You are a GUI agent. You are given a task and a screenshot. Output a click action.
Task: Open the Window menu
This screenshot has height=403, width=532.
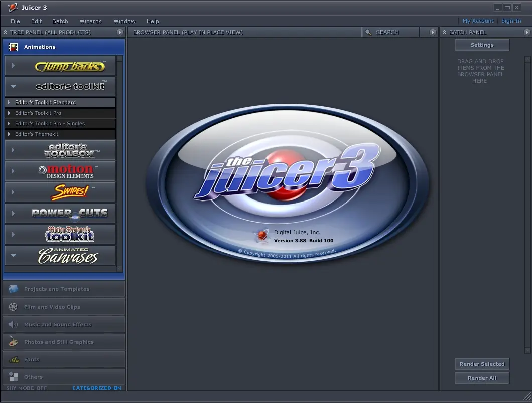pos(124,21)
